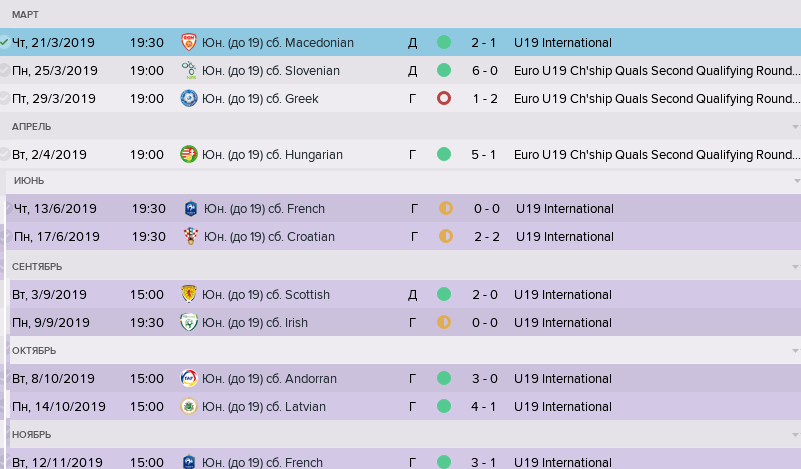Collapse the ОКТЯБРЬ month section arrow

click(x=794, y=352)
